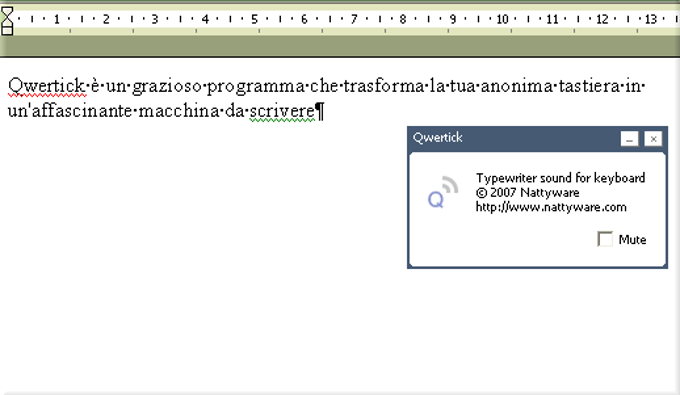Click the left indent square marker on ruler
Image resolution: width=680 pixels, height=395 pixels.
tap(7, 31)
